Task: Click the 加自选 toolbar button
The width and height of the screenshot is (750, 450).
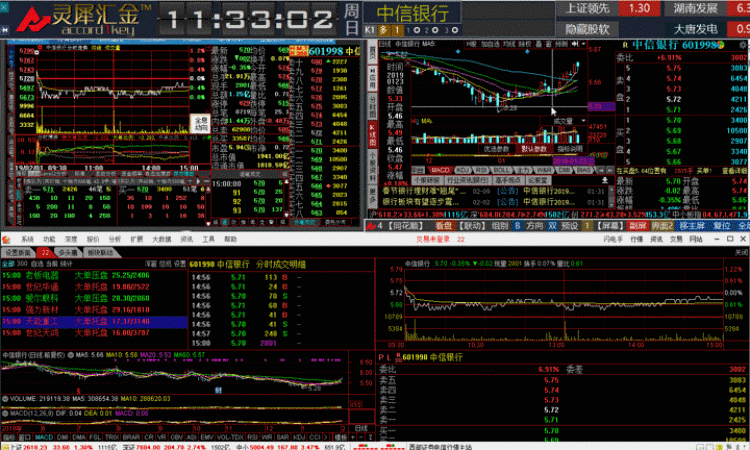Action: coord(491,44)
